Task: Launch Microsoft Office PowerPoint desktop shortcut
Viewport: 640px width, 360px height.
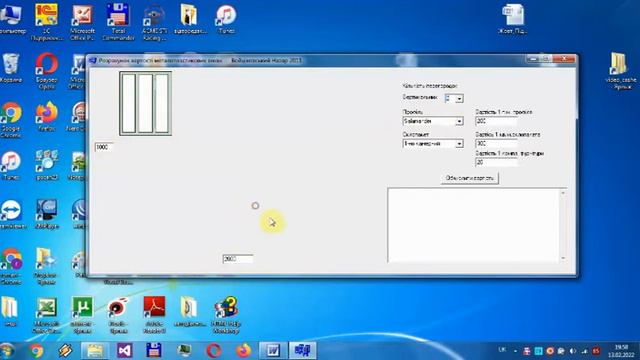Action: click(x=82, y=22)
